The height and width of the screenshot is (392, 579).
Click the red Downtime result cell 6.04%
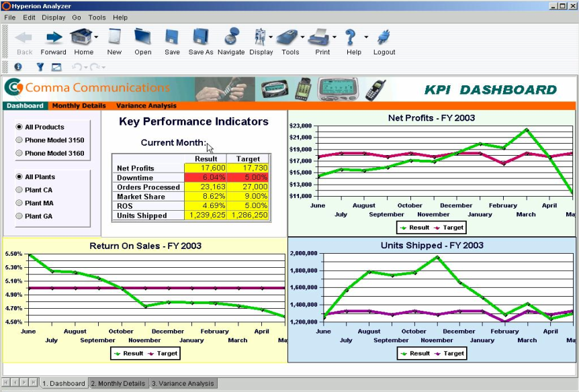[x=206, y=178]
